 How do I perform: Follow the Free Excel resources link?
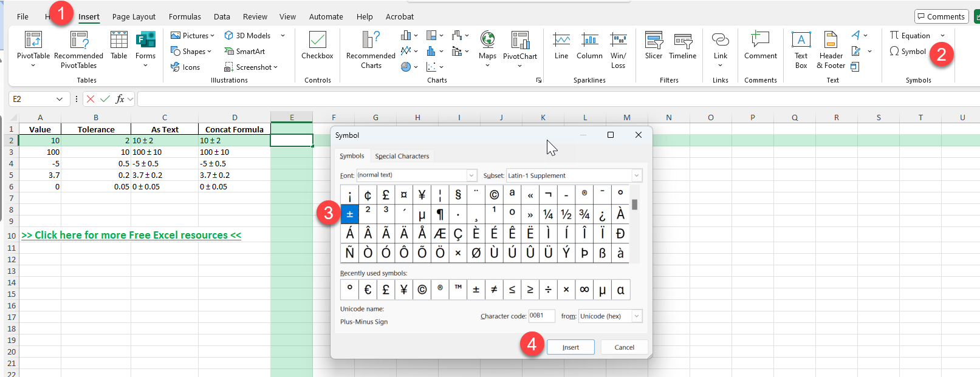click(131, 235)
